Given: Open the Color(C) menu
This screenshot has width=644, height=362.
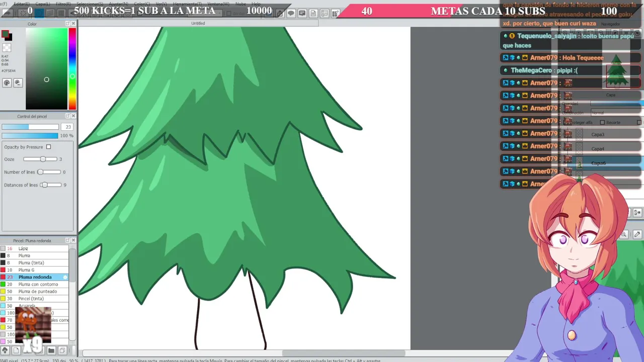Looking at the screenshot, I should (x=141, y=4).
